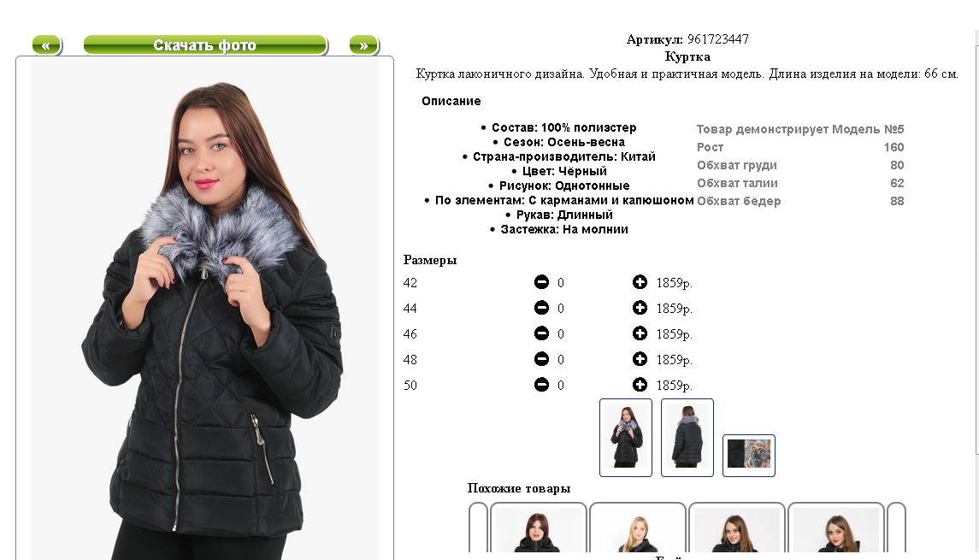Click minus icon for size 50
The width and height of the screenshot is (979, 560).
click(541, 385)
